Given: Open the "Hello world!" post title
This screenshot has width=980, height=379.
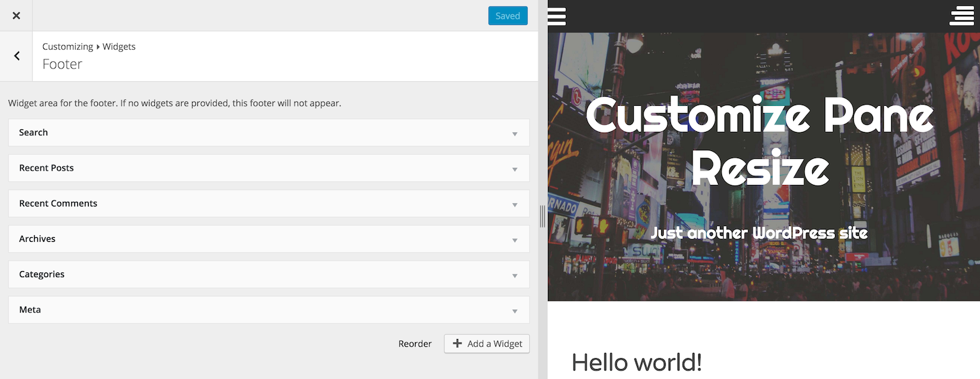Looking at the screenshot, I should point(636,362).
